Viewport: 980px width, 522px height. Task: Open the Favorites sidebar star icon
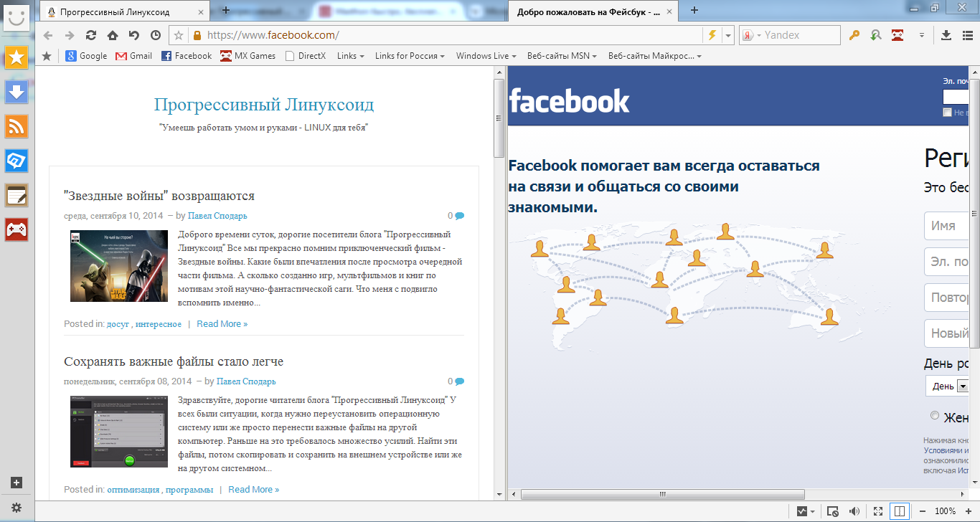point(17,57)
